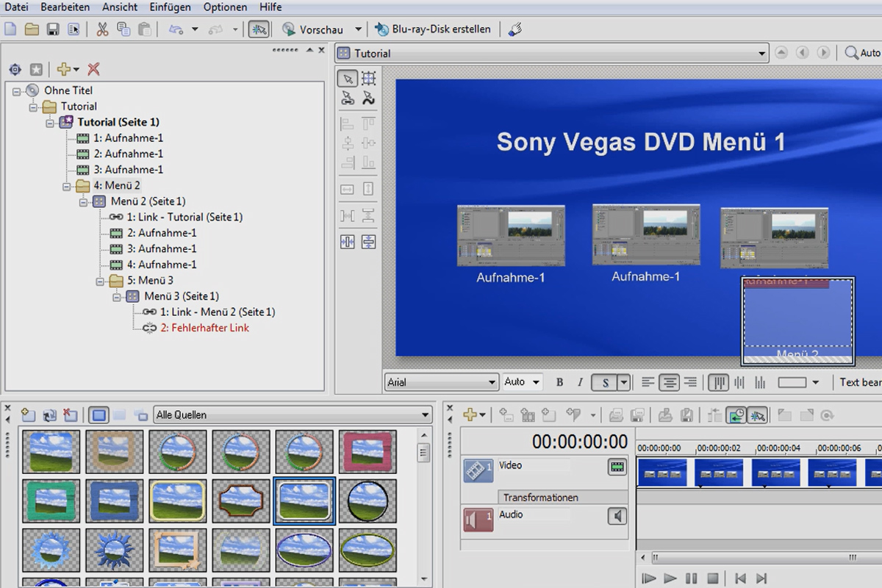The image size is (882, 588).
Task: Click the Text bearbeiten button
Action: (x=860, y=382)
